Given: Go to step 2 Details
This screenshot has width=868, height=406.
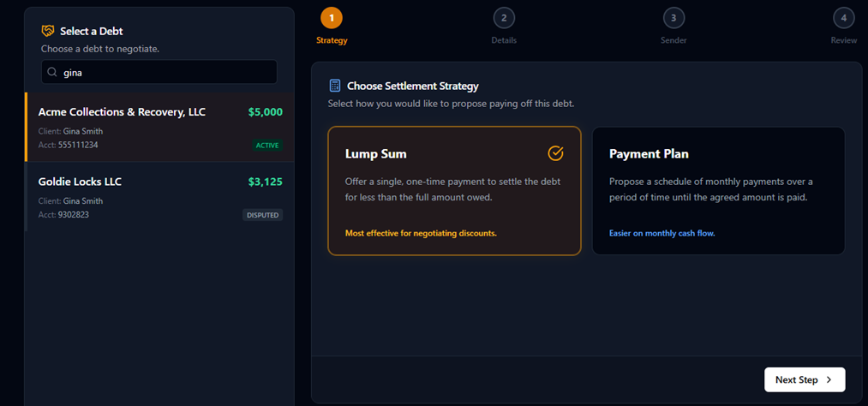Looking at the screenshot, I should (504, 17).
